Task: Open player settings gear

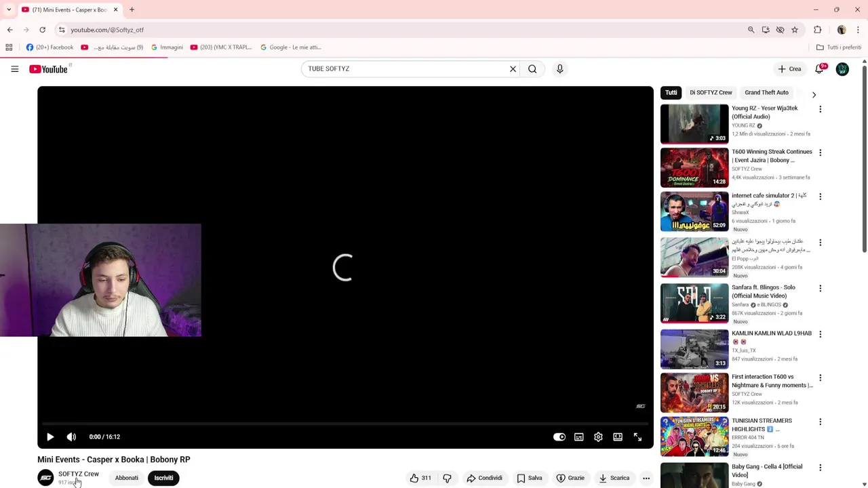Action: coord(598,437)
